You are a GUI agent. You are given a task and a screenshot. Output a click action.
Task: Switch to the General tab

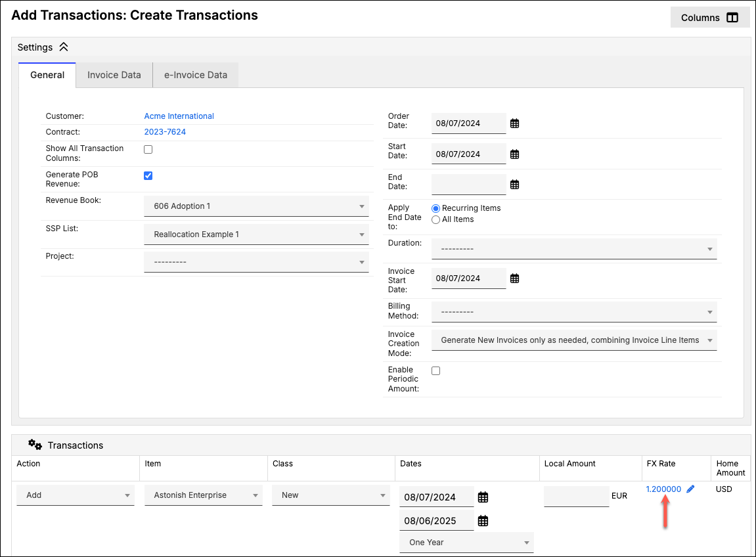pyautogui.click(x=47, y=76)
